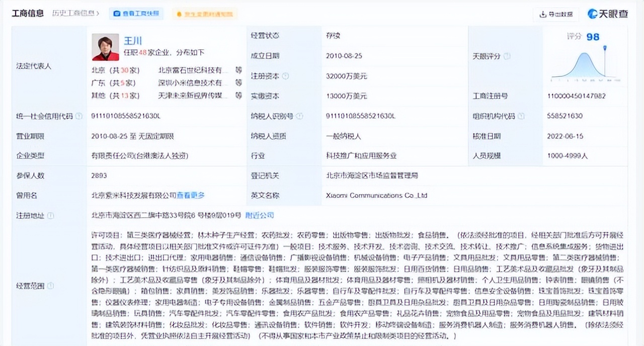The image size is (644, 346).
Task: Click English name Xiaomi Communications Co.,Ltd
Action: tap(376, 195)
